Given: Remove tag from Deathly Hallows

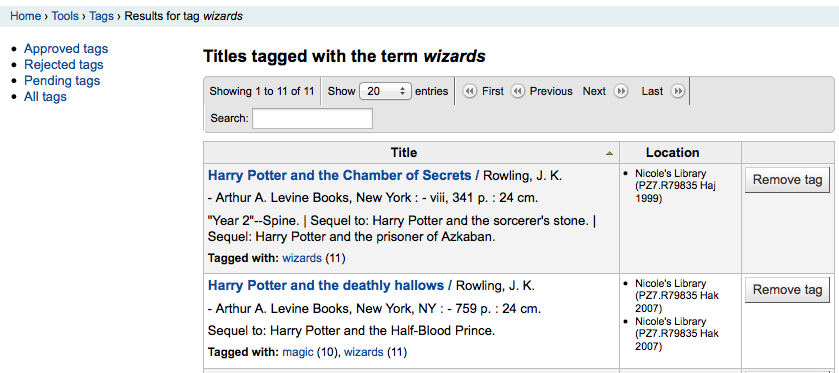Looking at the screenshot, I should 787,290.
